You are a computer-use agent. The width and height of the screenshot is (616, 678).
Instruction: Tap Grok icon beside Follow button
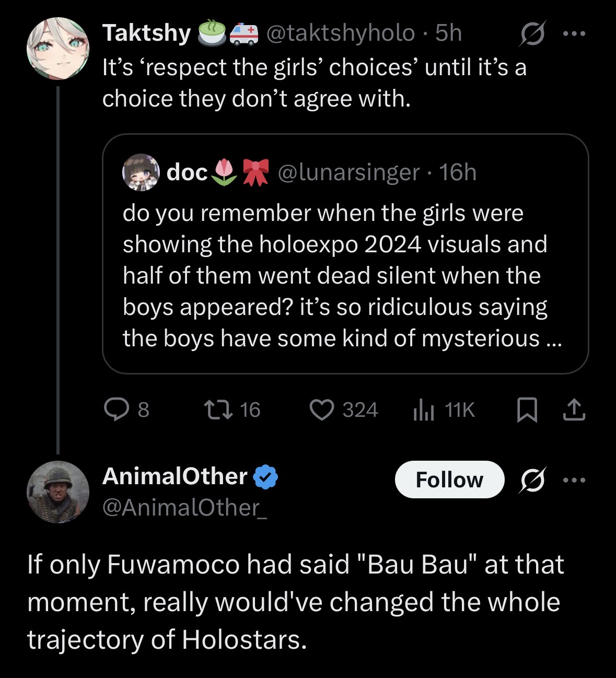(x=532, y=480)
